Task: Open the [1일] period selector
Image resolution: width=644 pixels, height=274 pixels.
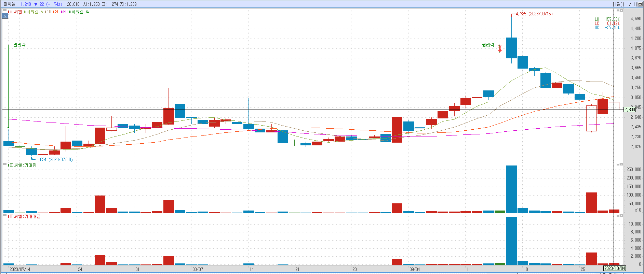Action: tap(617, 4)
